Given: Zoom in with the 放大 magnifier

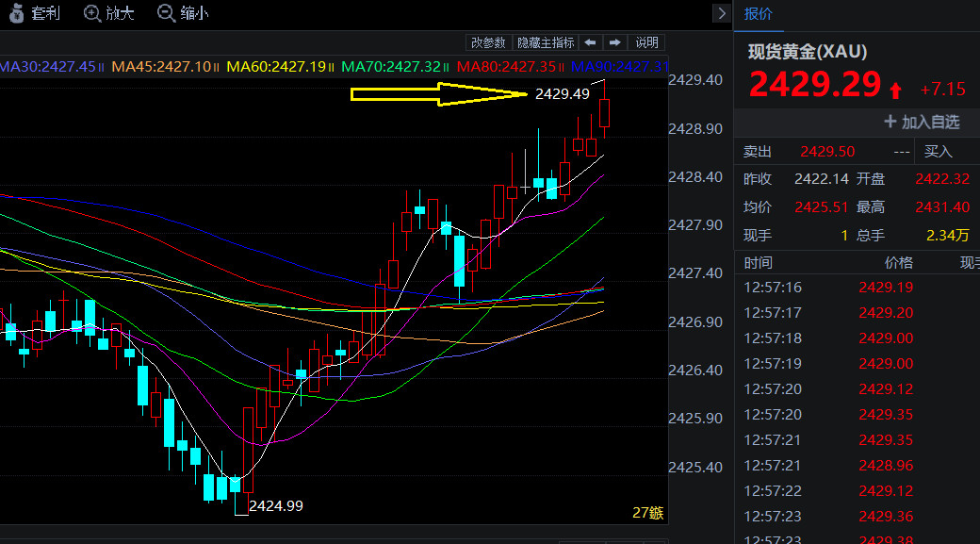Looking at the screenshot, I should [x=92, y=13].
